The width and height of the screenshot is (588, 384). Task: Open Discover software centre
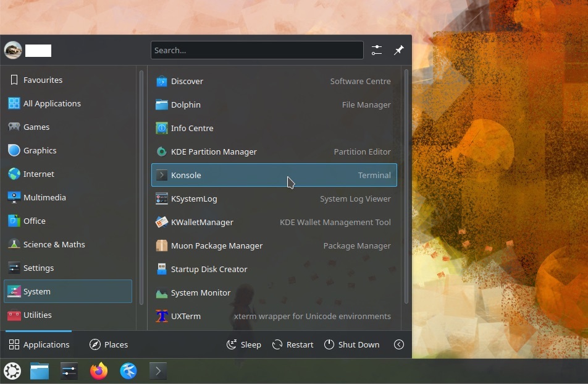[x=274, y=81]
